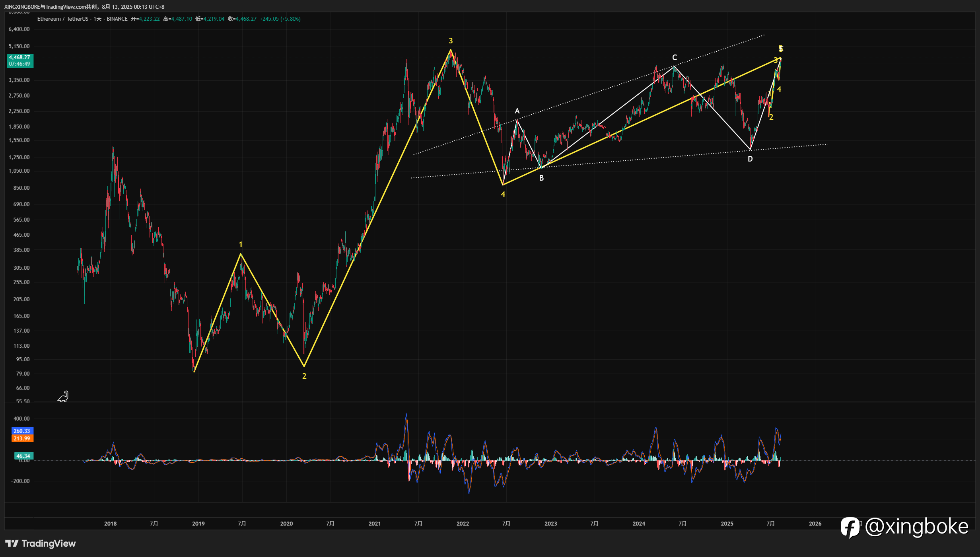This screenshot has width=980, height=557.
Task: Click the 2024 time axis label
Action: pos(639,524)
